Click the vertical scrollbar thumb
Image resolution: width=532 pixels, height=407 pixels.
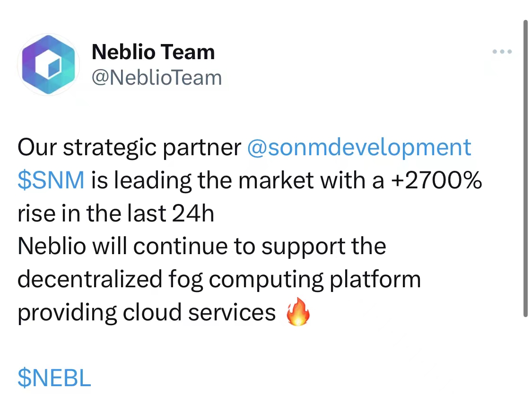(x=525, y=168)
